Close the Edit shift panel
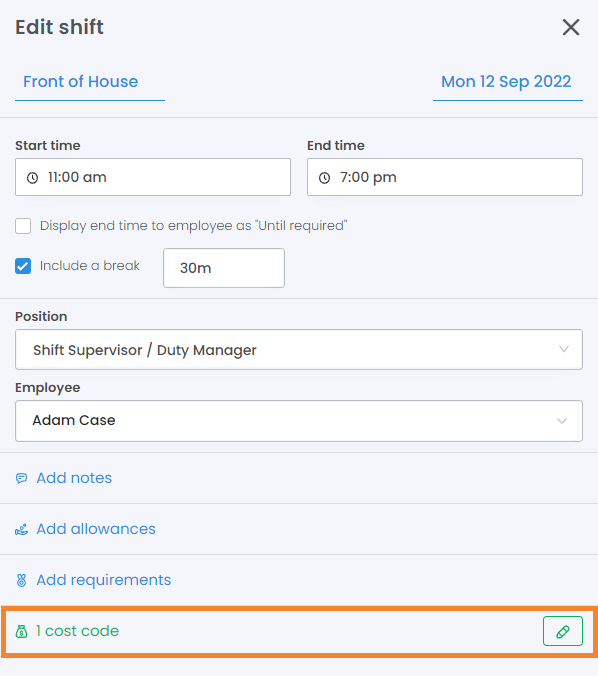This screenshot has width=598, height=676. pyautogui.click(x=571, y=27)
